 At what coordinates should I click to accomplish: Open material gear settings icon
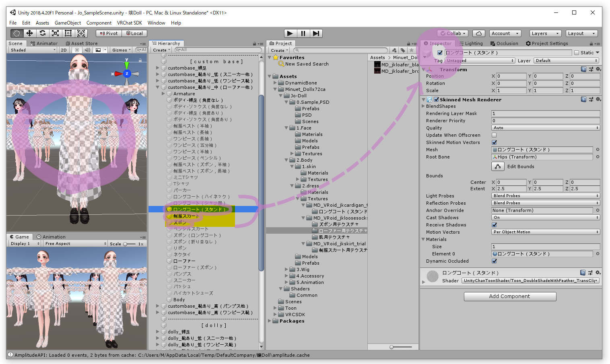point(598,273)
